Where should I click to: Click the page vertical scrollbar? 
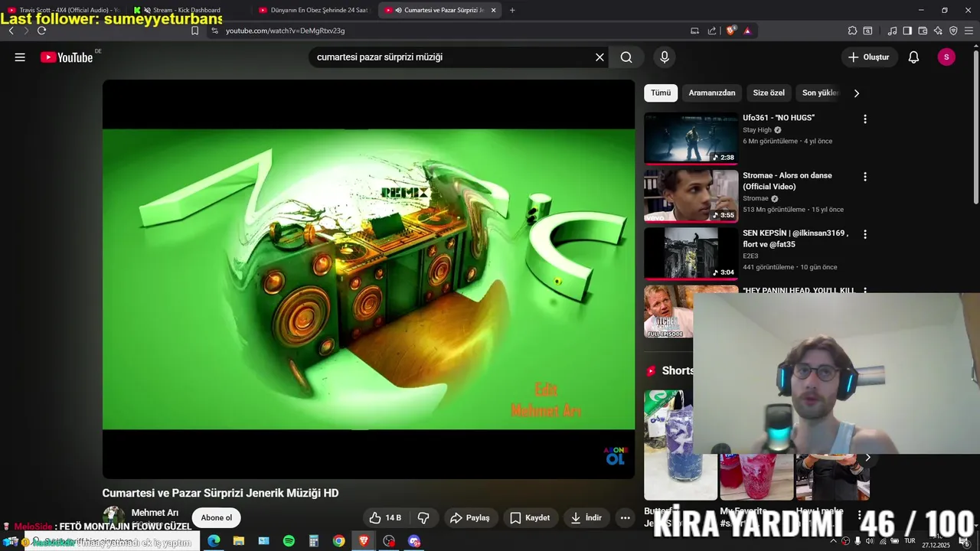(975, 126)
